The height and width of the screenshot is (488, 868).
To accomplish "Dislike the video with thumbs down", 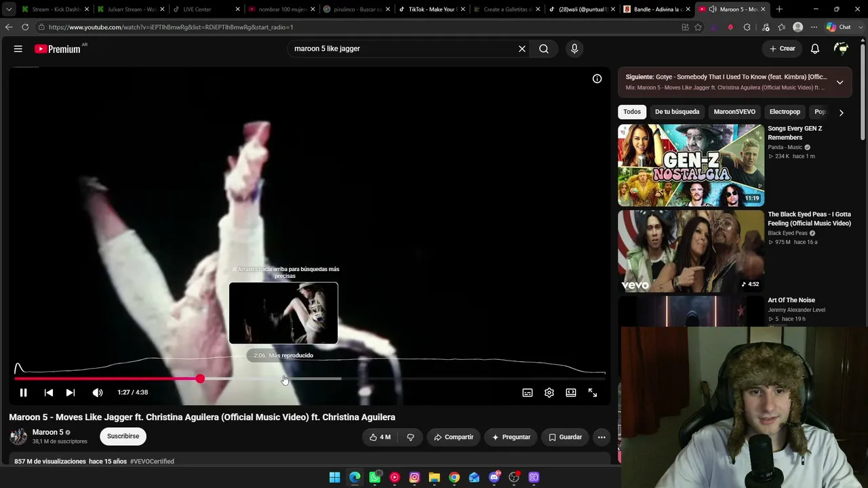I will coord(410,437).
